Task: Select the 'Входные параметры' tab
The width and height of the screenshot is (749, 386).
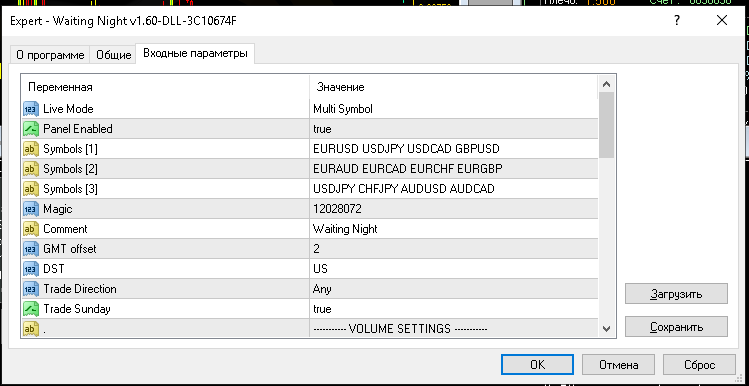Action: (x=195, y=54)
